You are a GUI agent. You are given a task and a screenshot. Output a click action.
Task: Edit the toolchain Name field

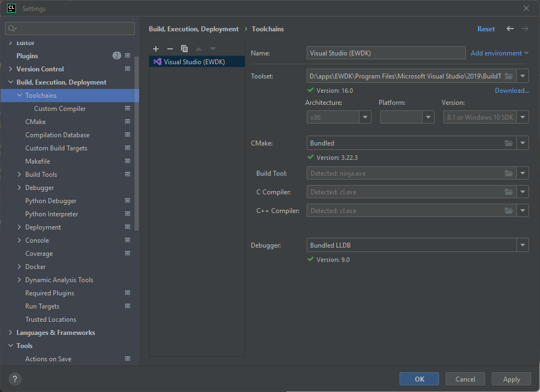[x=386, y=53]
